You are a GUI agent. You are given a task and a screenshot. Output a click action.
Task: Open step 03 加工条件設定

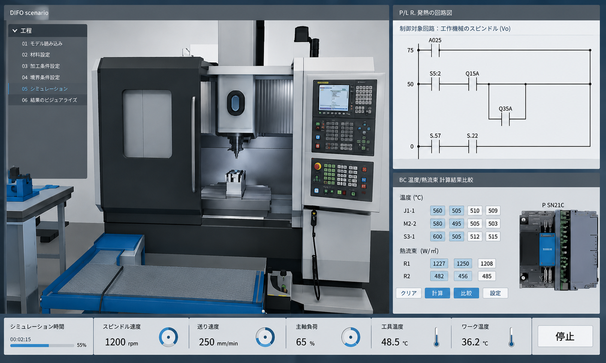(x=48, y=66)
